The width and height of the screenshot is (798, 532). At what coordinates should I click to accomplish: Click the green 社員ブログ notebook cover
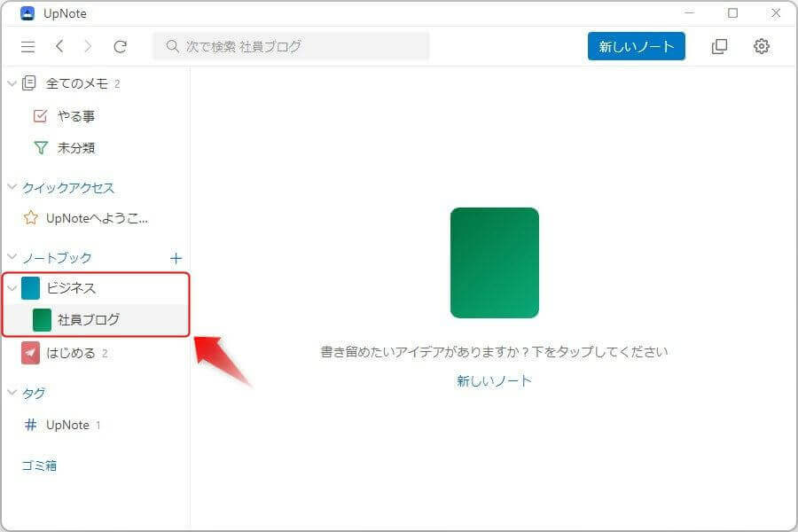pos(42,320)
